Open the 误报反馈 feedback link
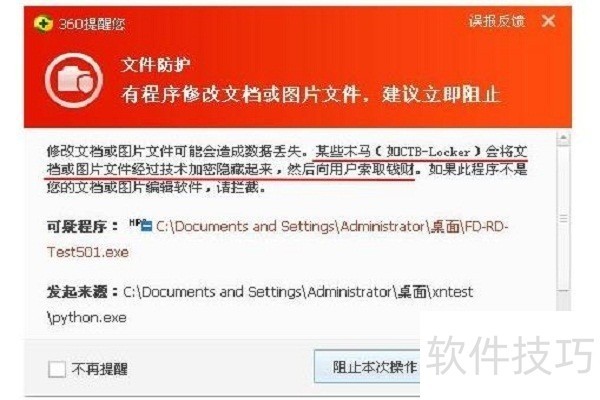The width and height of the screenshot is (600, 400). pyautogui.click(x=496, y=21)
